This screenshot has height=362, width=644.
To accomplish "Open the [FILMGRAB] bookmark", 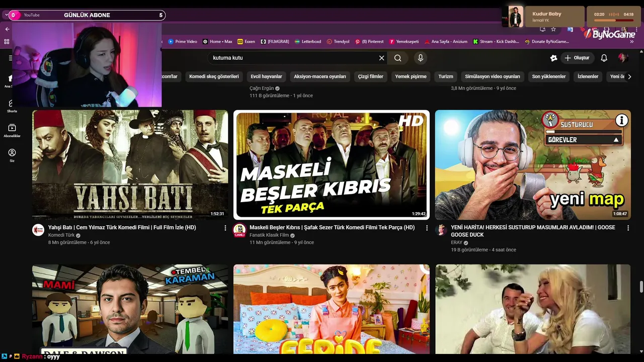I will pyautogui.click(x=275, y=42).
